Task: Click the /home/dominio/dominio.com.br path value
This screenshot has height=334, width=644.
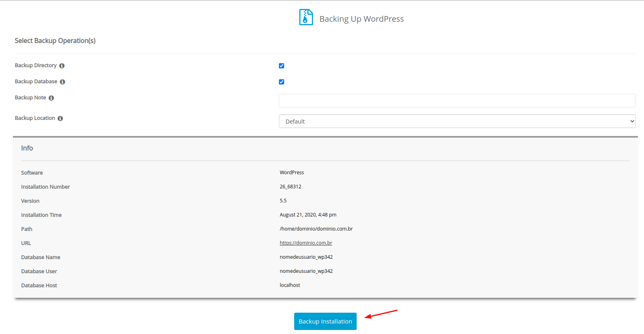Action: [x=316, y=229]
